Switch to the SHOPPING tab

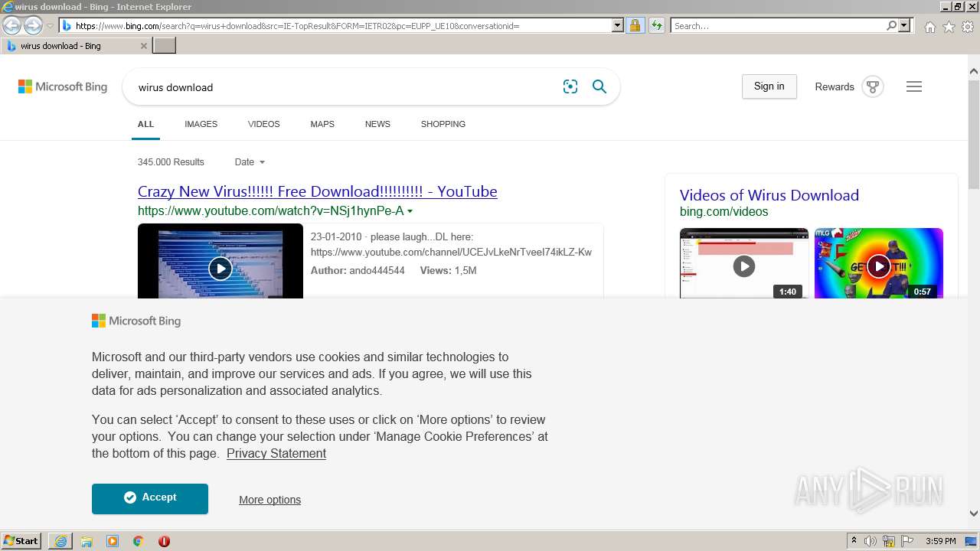pos(443,124)
